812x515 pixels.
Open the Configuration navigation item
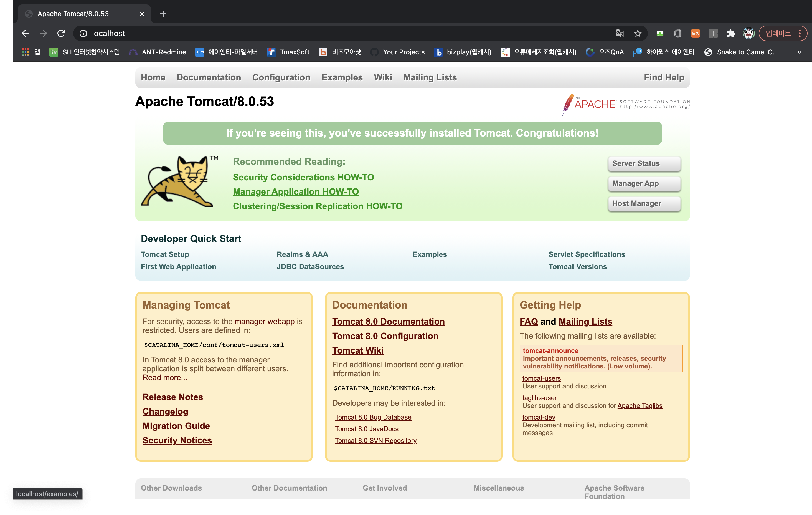(x=281, y=77)
